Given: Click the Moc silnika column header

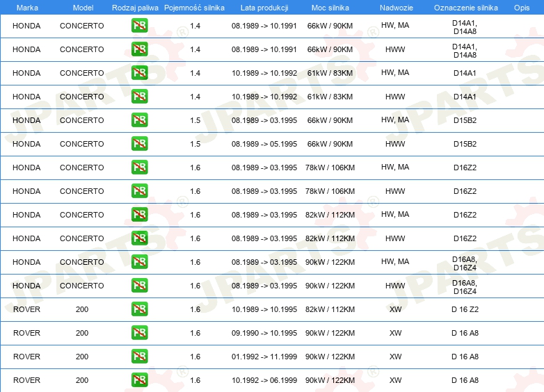Looking at the screenshot, I should click(330, 8).
